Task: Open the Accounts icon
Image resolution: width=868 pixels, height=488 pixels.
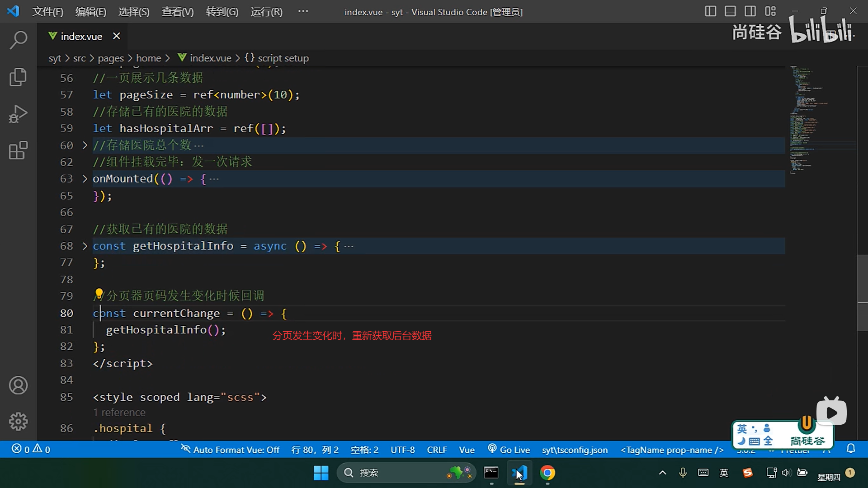Action: pyautogui.click(x=18, y=385)
